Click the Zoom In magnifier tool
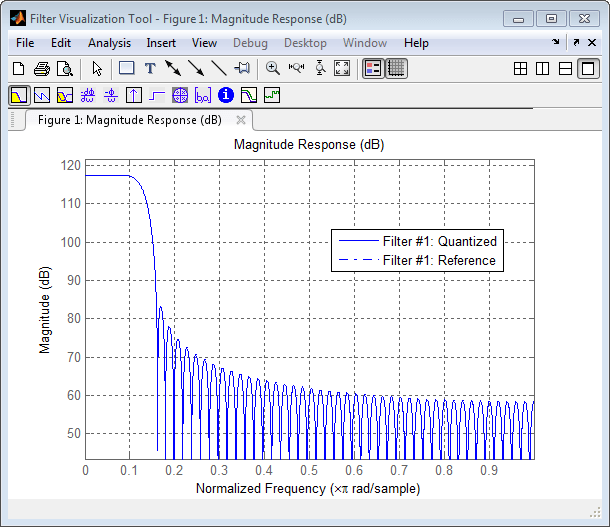The width and height of the screenshot is (610, 527). coord(272,69)
